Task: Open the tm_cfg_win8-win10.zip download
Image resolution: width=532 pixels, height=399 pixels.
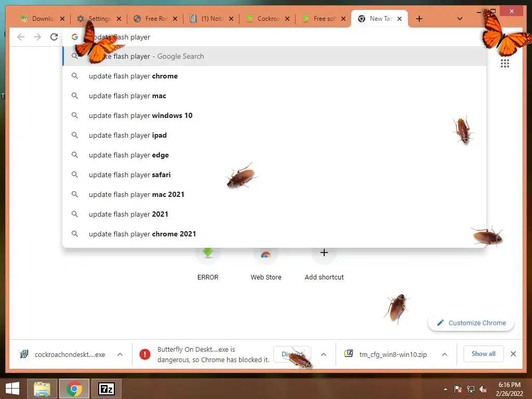Action: click(x=386, y=354)
